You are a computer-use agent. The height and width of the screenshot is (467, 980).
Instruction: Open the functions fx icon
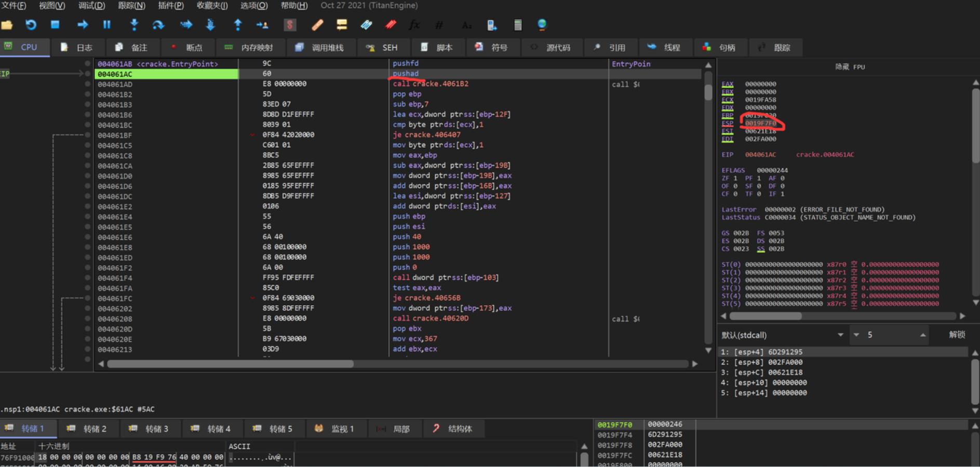click(x=414, y=24)
